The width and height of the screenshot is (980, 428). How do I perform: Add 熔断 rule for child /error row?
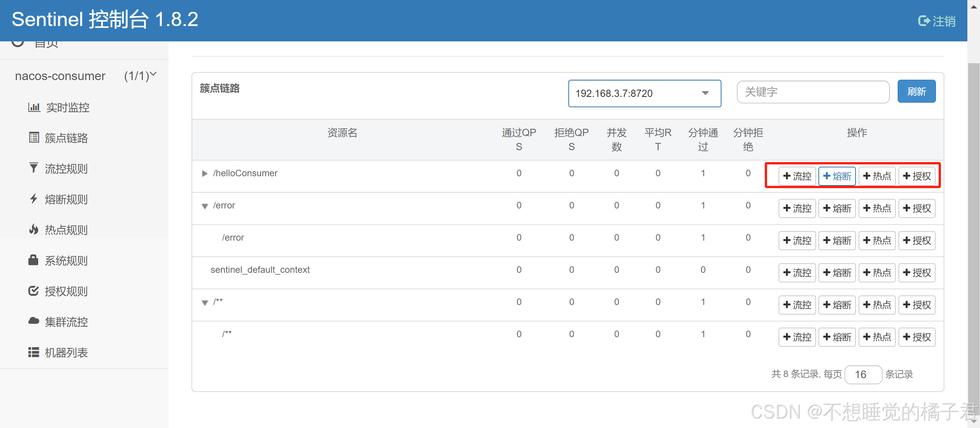[x=837, y=241]
